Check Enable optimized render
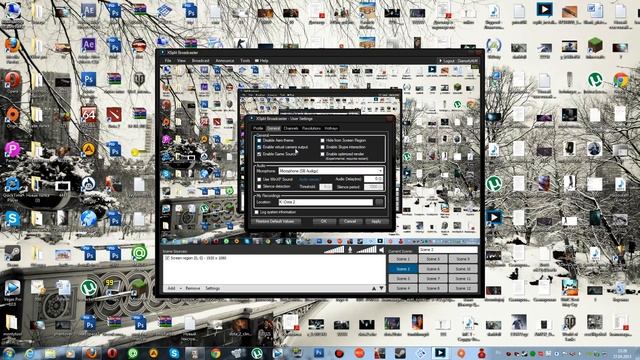640x360 pixels. pos(322,154)
